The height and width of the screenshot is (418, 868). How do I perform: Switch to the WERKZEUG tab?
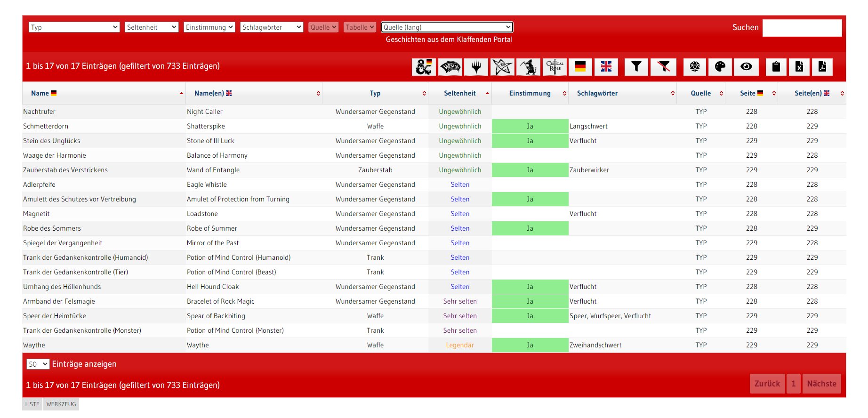click(61, 404)
